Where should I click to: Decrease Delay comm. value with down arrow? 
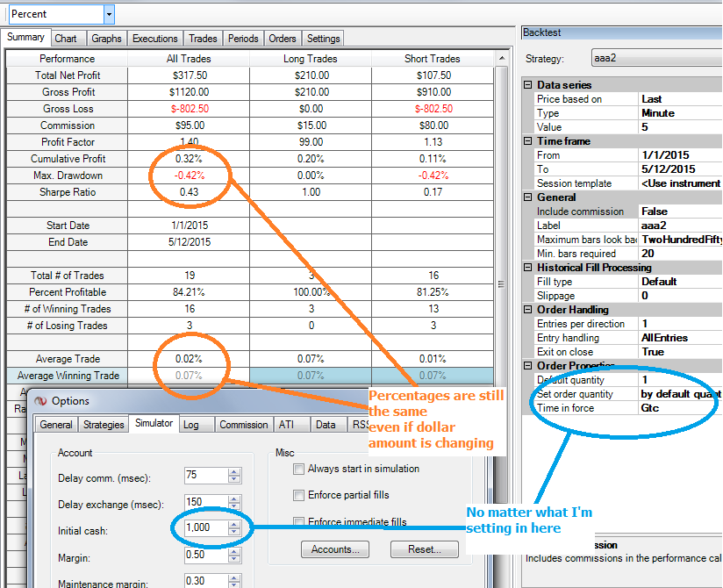[x=234, y=478]
